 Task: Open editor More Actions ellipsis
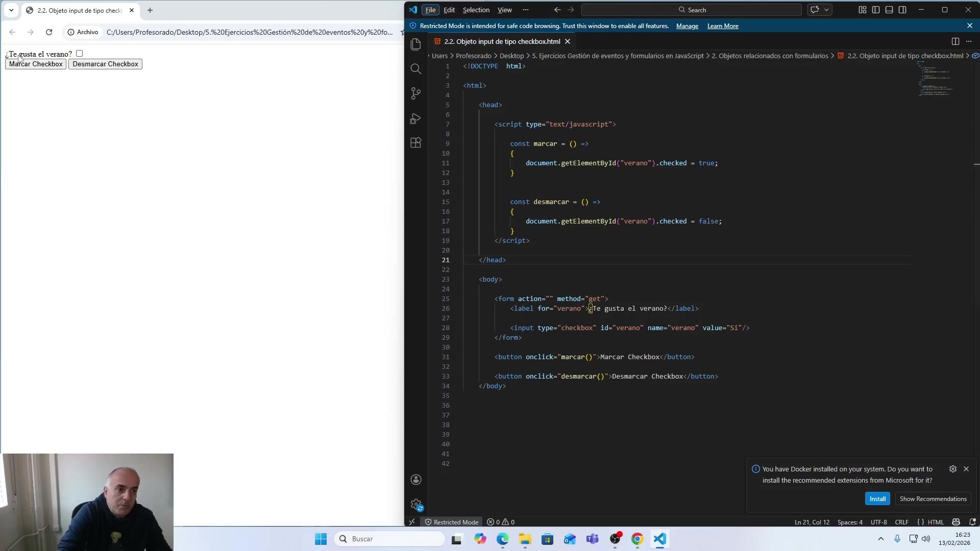tap(969, 41)
